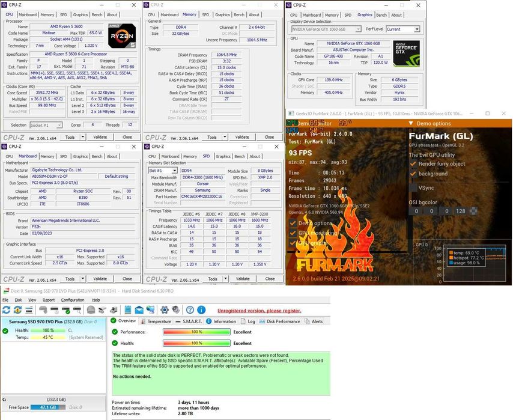The image size is (513, 420).
Task: Open the blue notepad report icon
Action: [128, 309]
